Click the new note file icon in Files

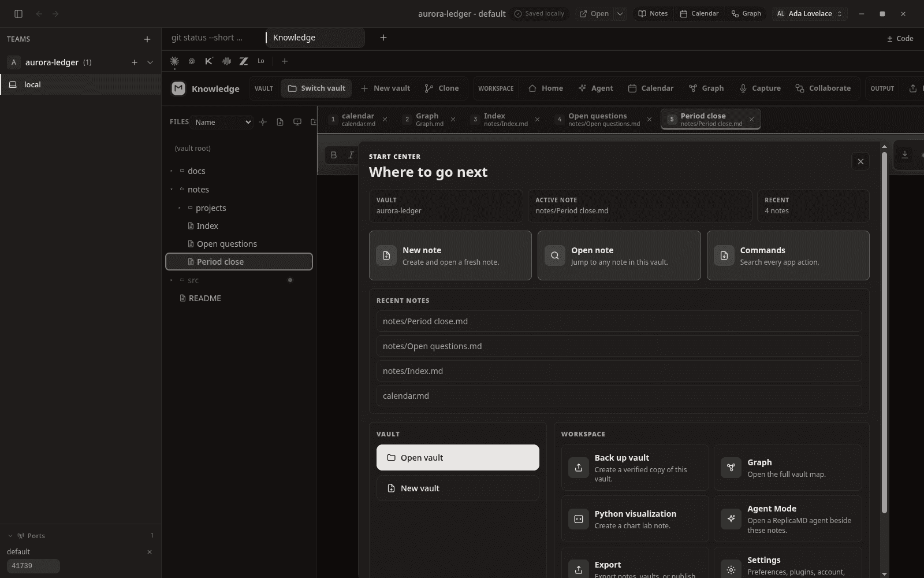point(280,122)
